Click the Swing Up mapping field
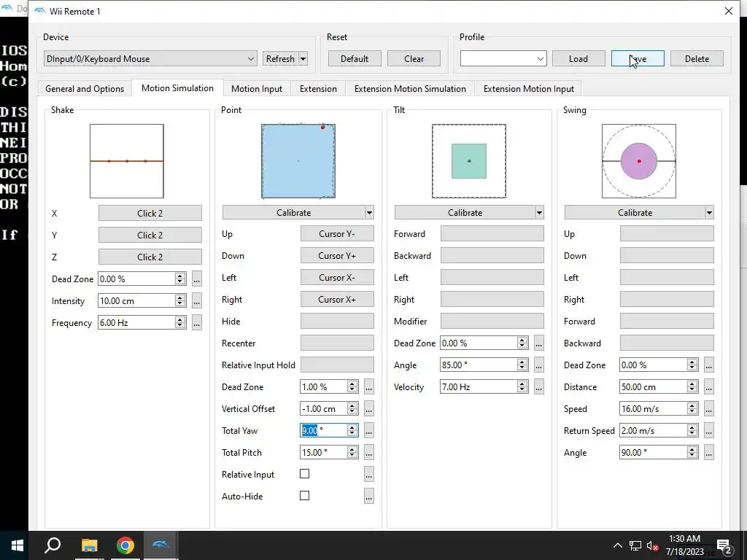This screenshot has height=560, width=747. (x=667, y=234)
